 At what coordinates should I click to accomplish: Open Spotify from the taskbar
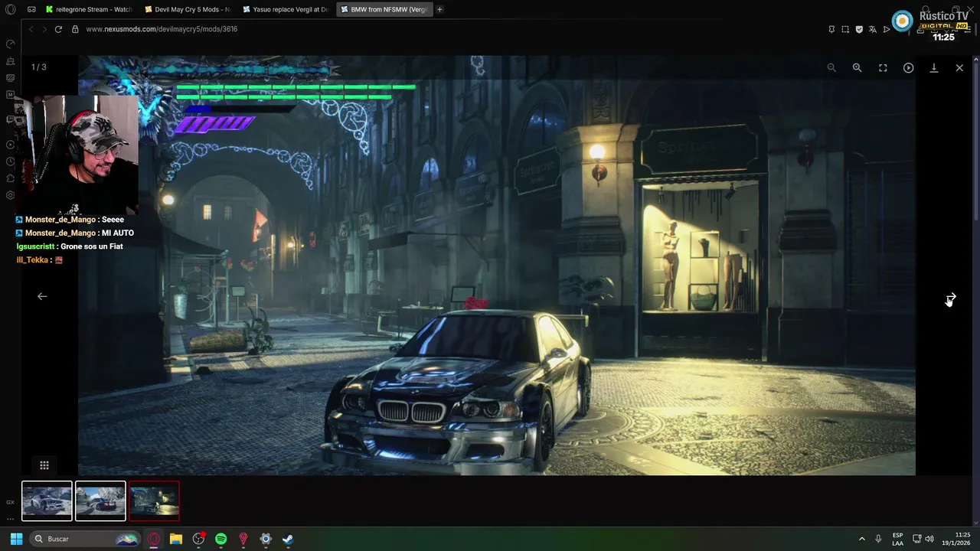(221, 539)
